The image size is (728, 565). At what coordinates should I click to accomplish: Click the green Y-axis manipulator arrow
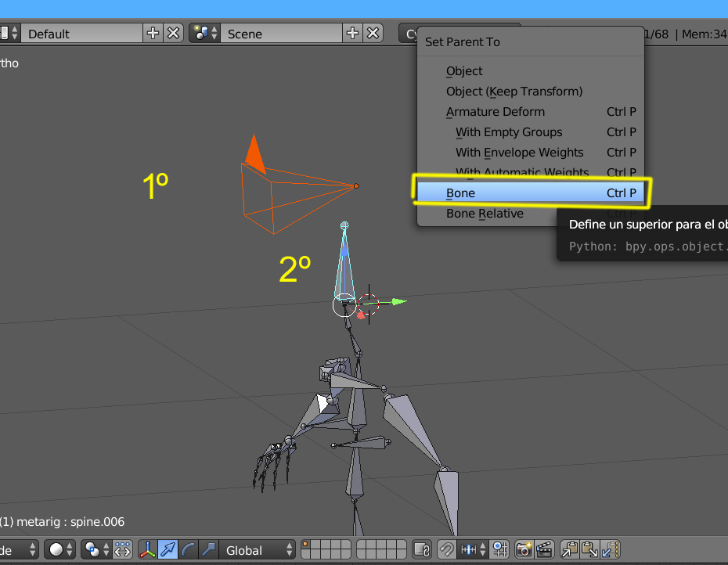tap(398, 302)
